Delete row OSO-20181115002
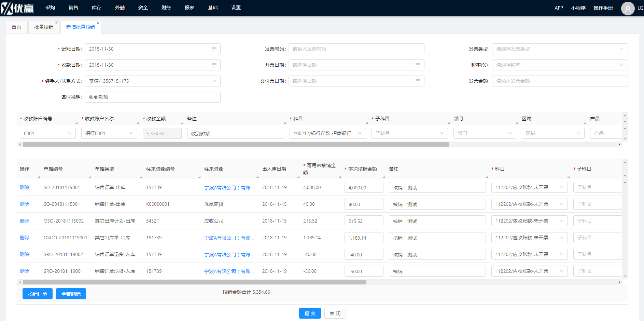The width and height of the screenshot is (644, 321). point(25,221)
